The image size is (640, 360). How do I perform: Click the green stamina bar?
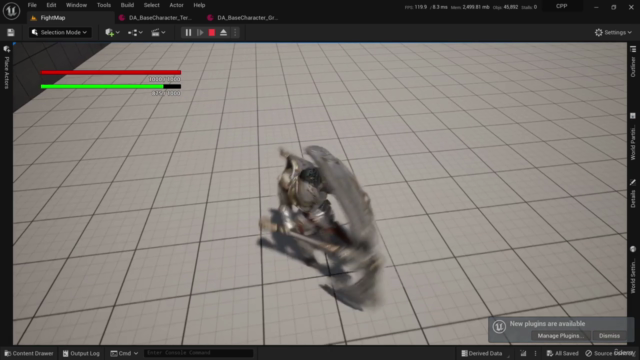111,86
